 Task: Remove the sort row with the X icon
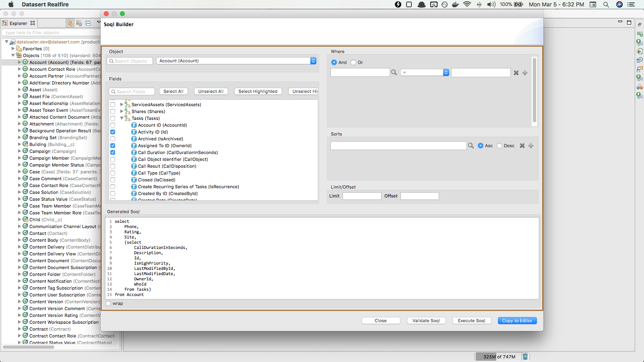click(x=522, y=146)
